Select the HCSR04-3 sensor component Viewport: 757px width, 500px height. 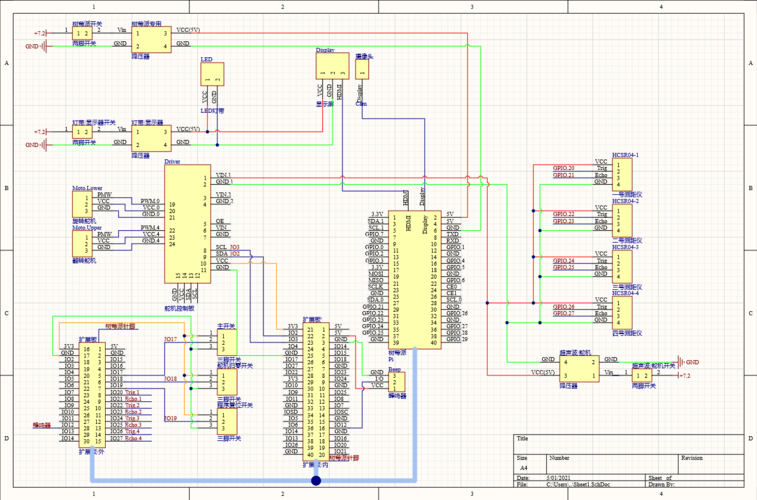click(622, 266)
